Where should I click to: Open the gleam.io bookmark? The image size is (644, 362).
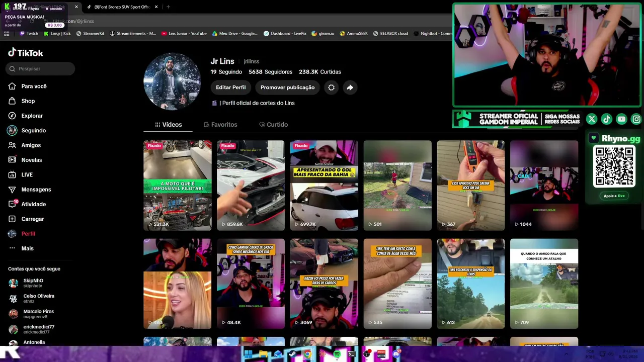click(x=323, y=34)
